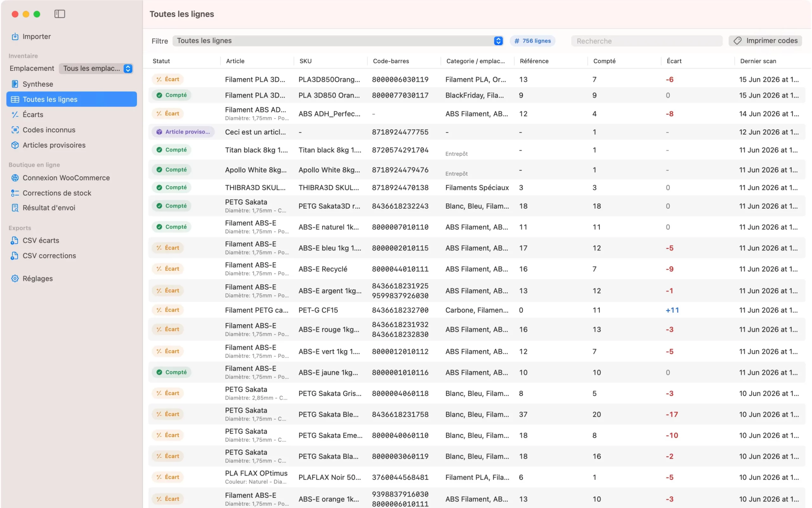Image resolution: width=812 pixels, height=508 pixels.
Task: Click the barcode 3760044568481 cell
Action: click(x=400, y=477)
